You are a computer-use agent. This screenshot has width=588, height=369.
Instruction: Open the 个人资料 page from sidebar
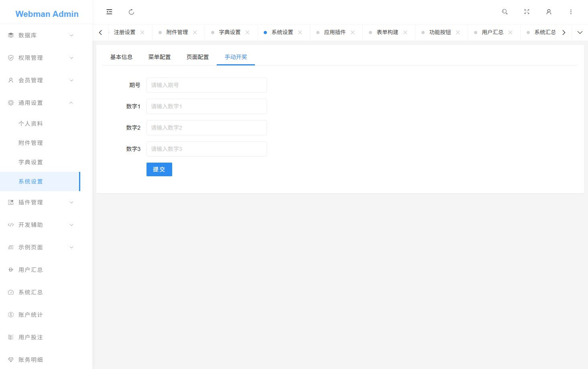click(31, 123)
